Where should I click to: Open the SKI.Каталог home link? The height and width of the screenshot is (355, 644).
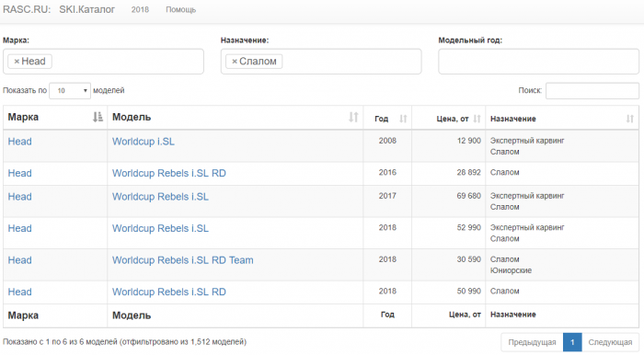[87, 9]
